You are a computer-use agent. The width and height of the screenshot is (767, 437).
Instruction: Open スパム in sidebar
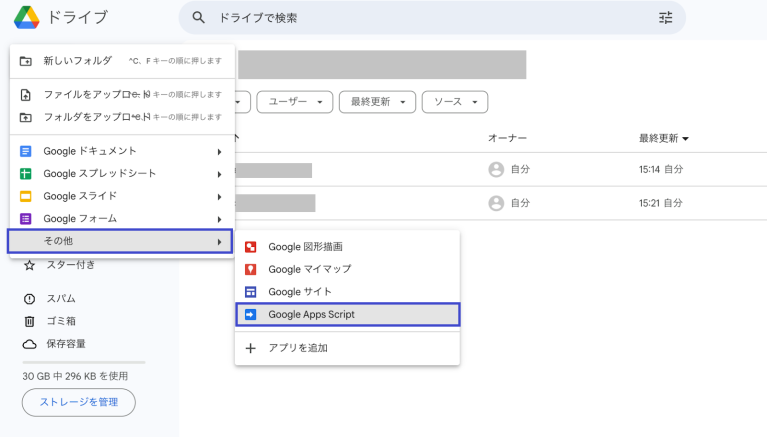(x=61, y=299)
